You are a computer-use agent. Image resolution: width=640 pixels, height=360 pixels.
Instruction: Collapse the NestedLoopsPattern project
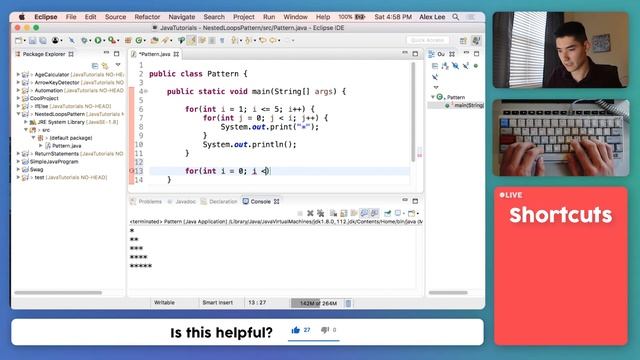pyautogui.click(x=18, y=114)
